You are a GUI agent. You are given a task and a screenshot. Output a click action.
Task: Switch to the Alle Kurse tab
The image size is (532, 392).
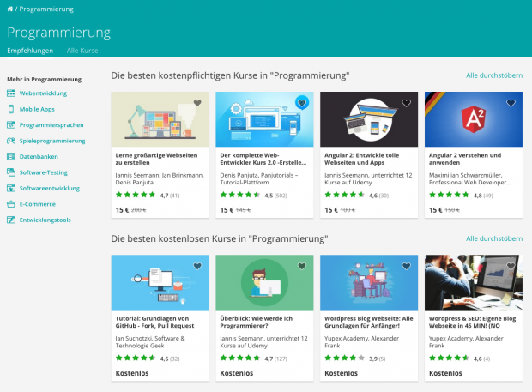tap(82, 51)
